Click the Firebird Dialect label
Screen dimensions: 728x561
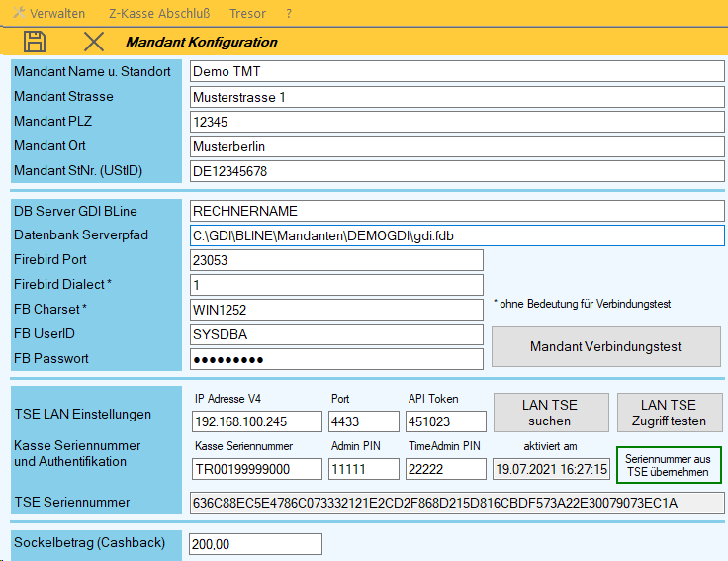point(62,284)
